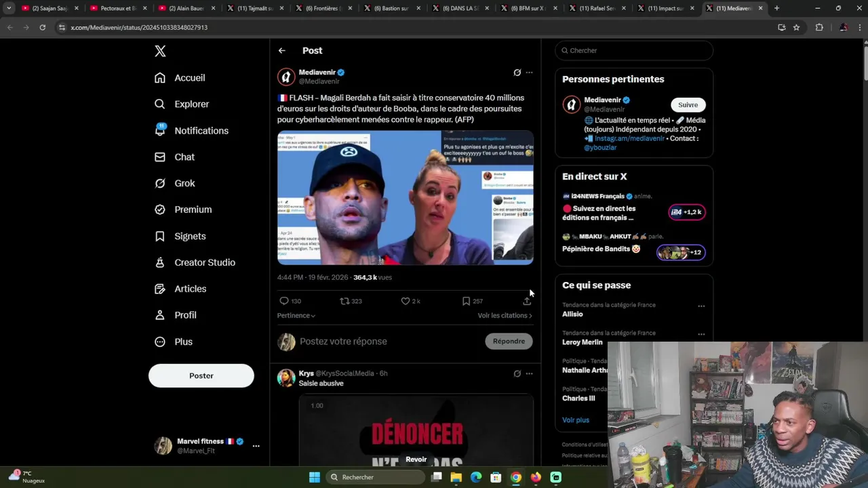
Task: Click the Profil person icon
Action: [x=160, y=316]
